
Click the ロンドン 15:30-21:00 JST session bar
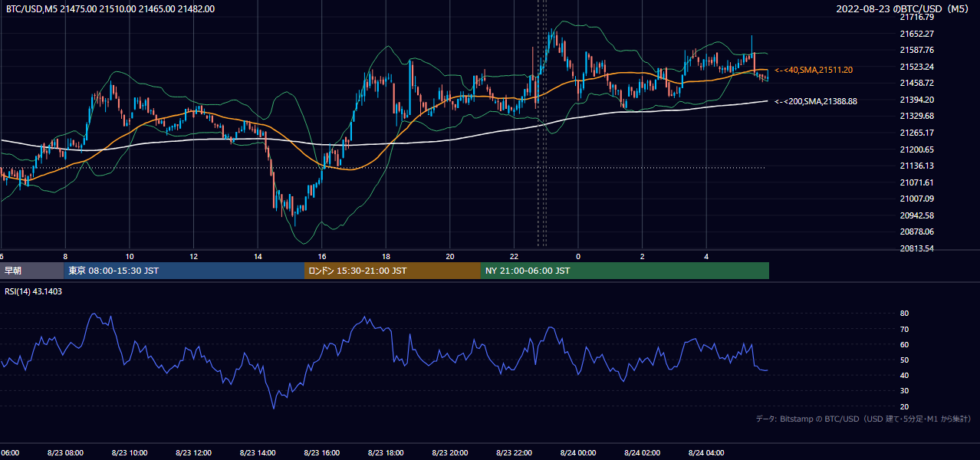pos(393,271)
